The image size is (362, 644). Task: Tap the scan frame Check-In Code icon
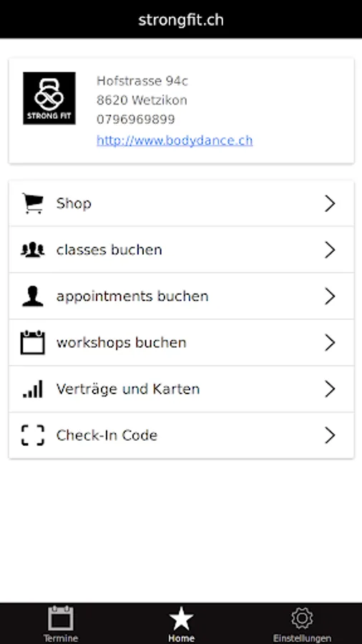32,435
